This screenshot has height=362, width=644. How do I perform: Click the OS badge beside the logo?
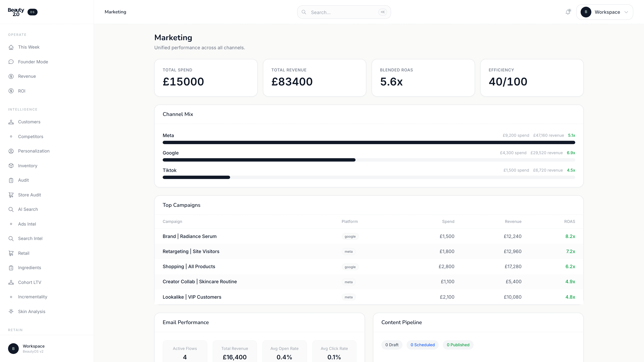pyautogui.click(x=33, y=12)
